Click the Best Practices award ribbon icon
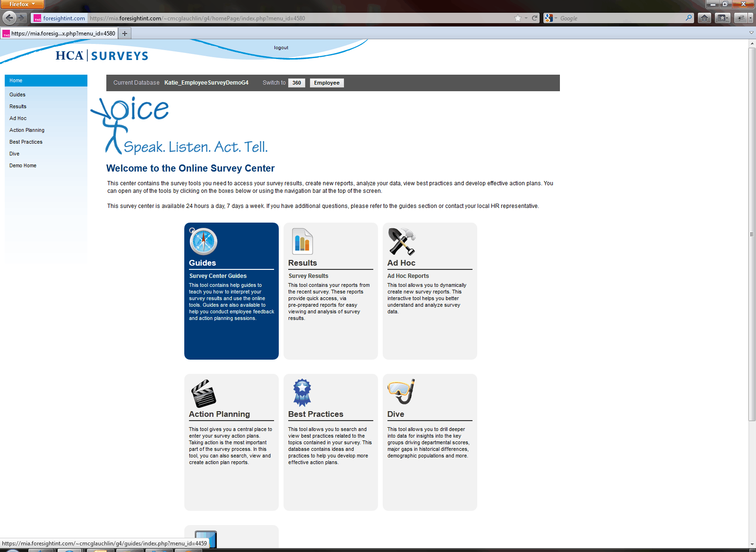Image resolution: width=756 pixels, height=552 pixels. point(302,393)
